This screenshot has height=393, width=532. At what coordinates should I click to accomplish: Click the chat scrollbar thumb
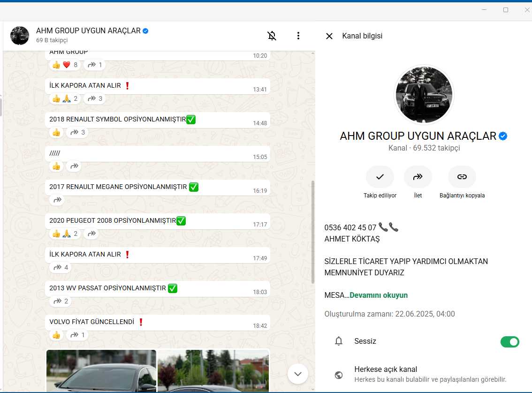click(x=313, y=232)
